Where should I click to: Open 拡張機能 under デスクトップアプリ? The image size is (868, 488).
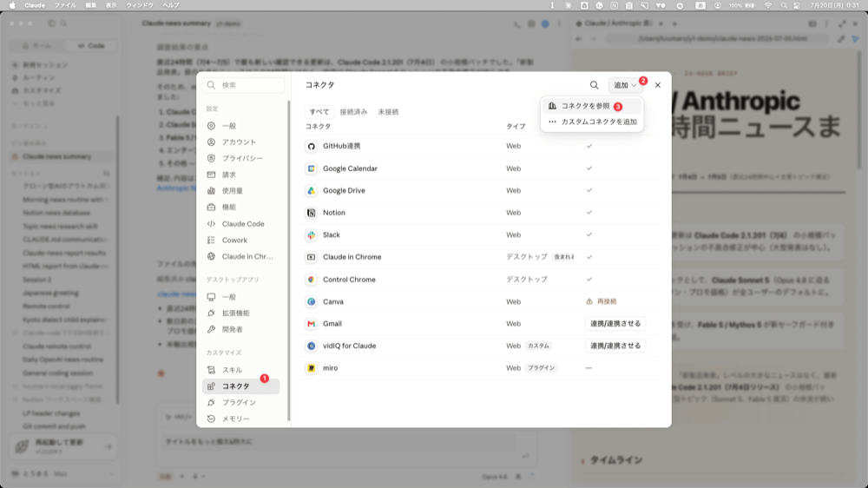(x=240, y=313)
